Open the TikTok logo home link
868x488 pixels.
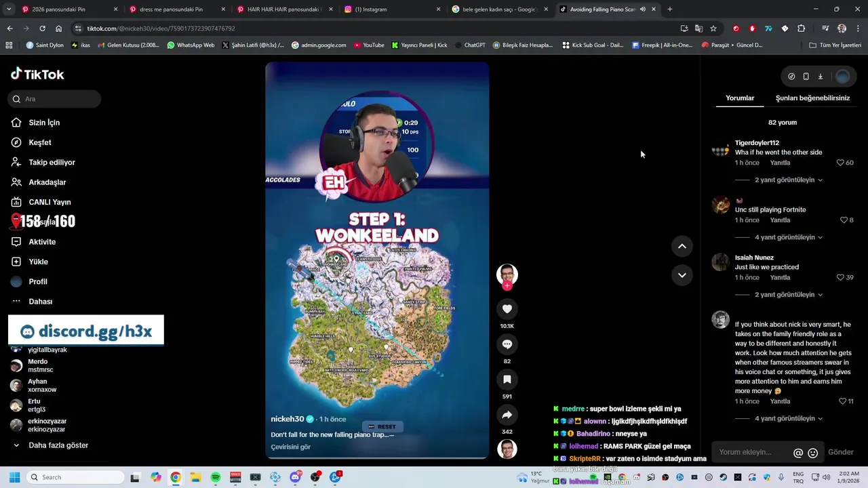pyautogui.click(x=38, y=75)
